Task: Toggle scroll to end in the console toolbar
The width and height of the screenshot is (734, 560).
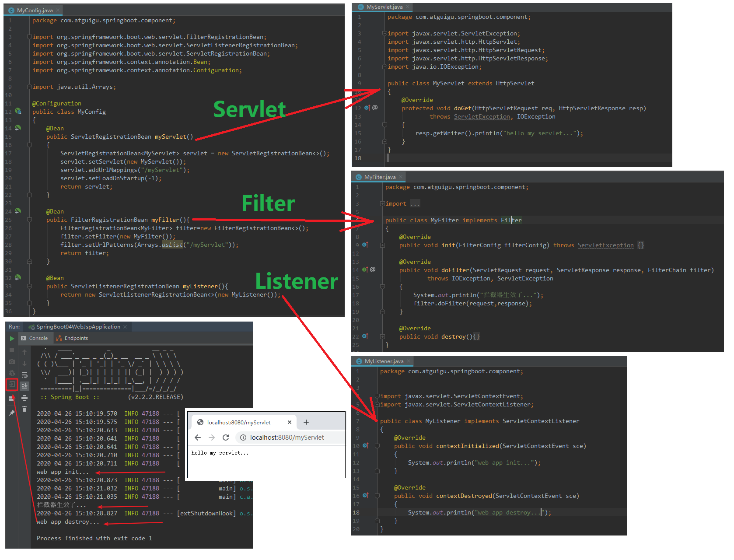Action: click(x=24, y=386)
